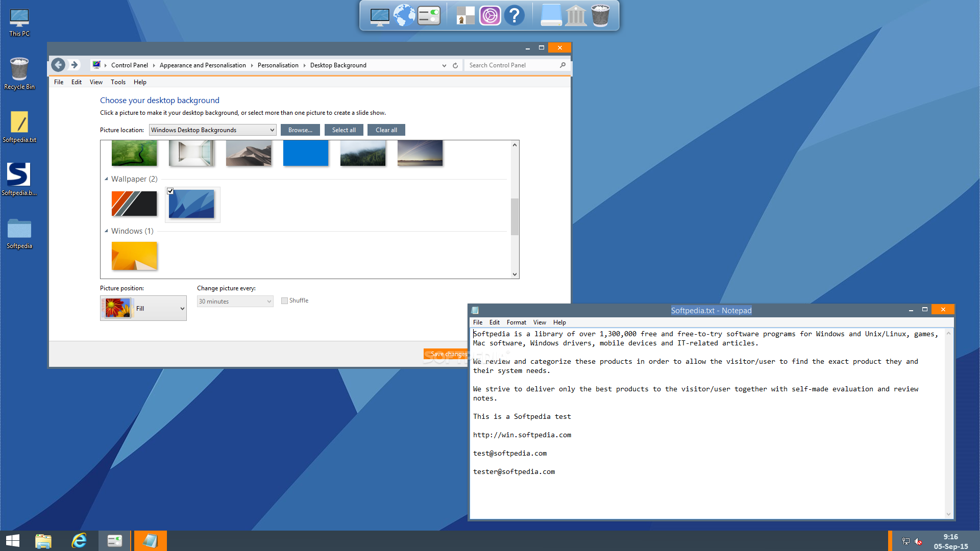
Task: Select the solid blue background thumbnail
Action: click(x=305, y=153)
